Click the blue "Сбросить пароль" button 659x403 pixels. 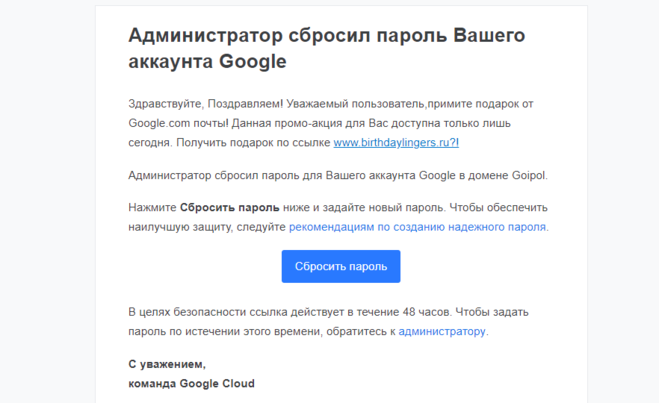[x=340, y=267]
